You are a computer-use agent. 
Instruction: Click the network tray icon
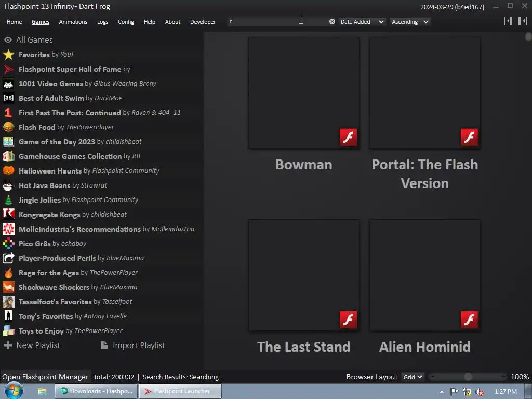tap(467, 392)
